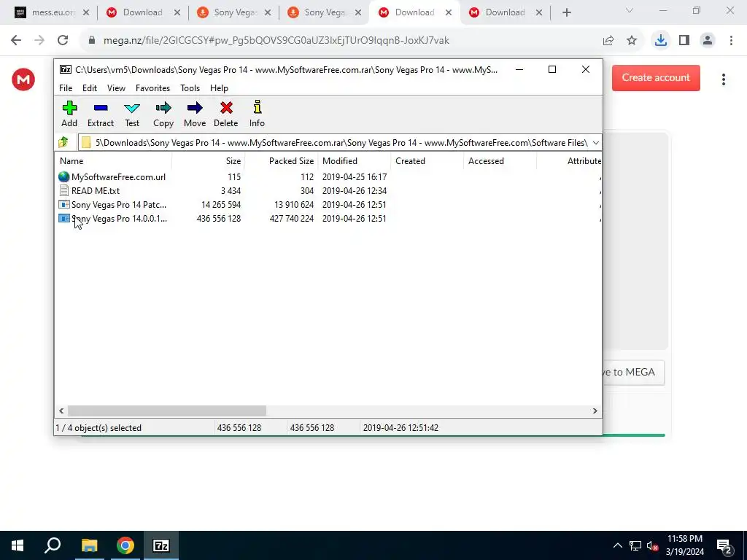The image size is (747, 560).
Task: Open a new Chrome tab
Action: (x=566, y=13)
